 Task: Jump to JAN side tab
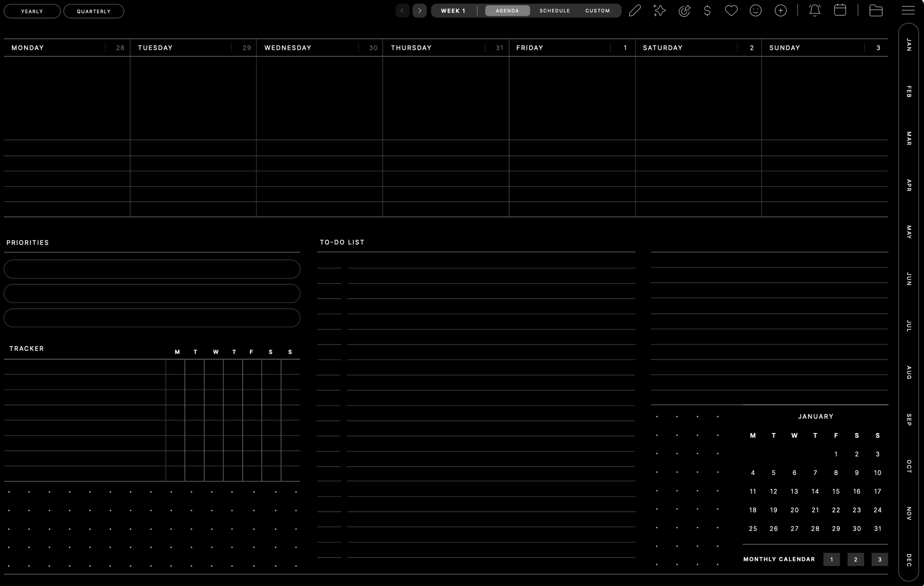[909, 45]
